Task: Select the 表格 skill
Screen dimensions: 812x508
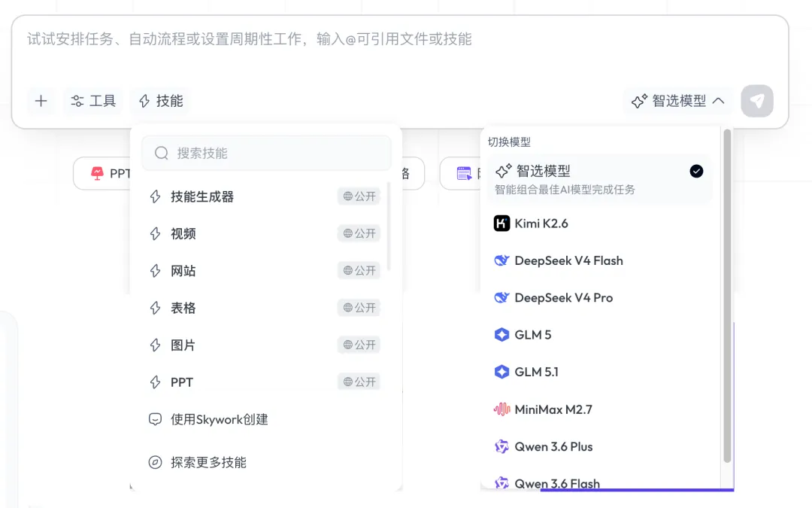Action: coord(265,308)
